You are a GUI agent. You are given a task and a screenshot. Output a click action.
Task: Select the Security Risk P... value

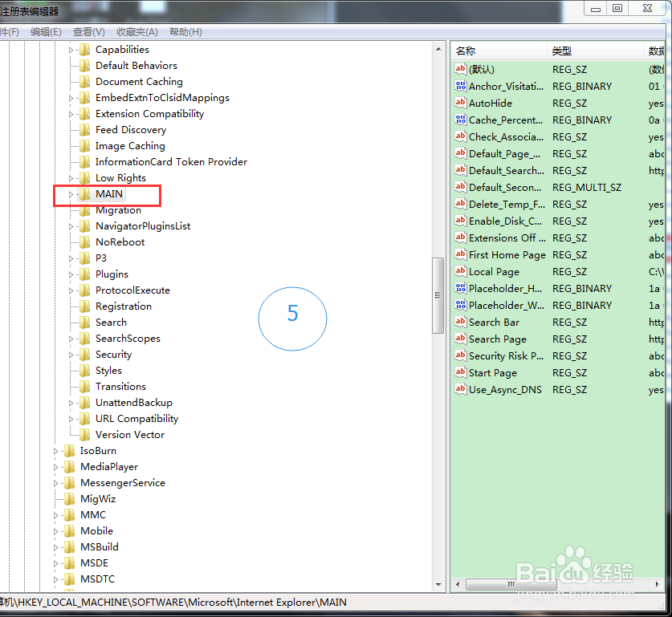pyautogui.click(x=506, y=355)
